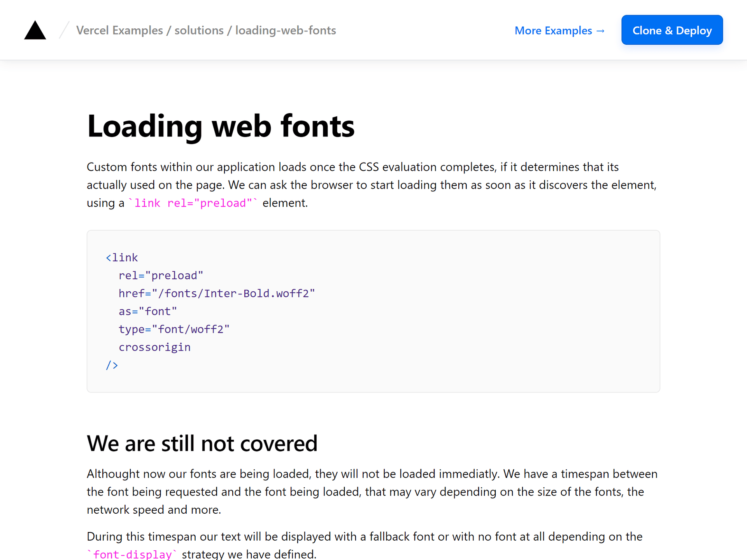Click the crossorigin attribute in the code
Viewport: 747px width, 560px height.
(x=154, y=347)
